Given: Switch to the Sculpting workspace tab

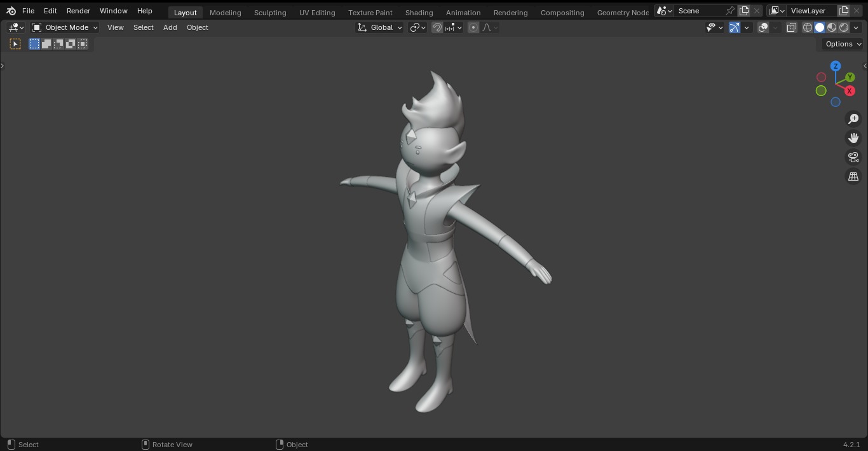Looking at the screenshot, I should point(270,12).
